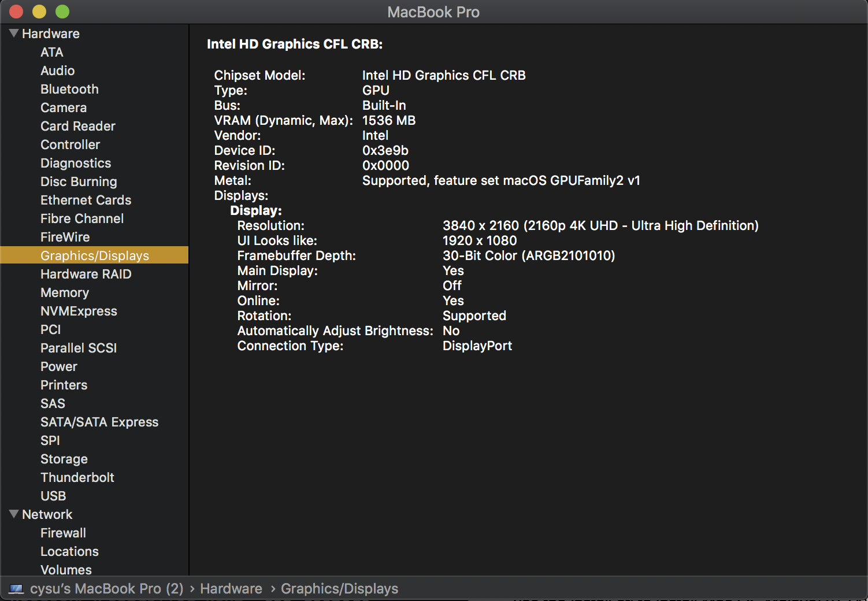
Task: Show Memory information
Action: pyautogui.click(x=65, y=292)
